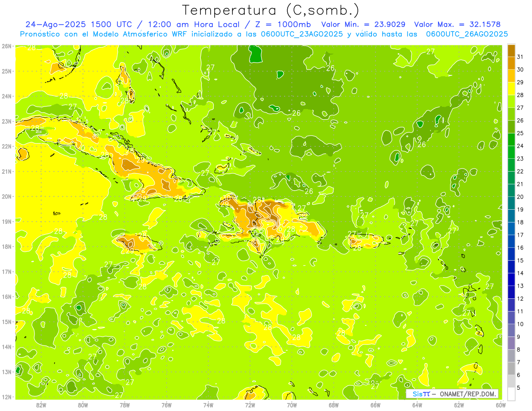This screenshot has height=411, width=532.
Task: Click the lime legend swatch between 27 and 28
Action: point(511,101)
